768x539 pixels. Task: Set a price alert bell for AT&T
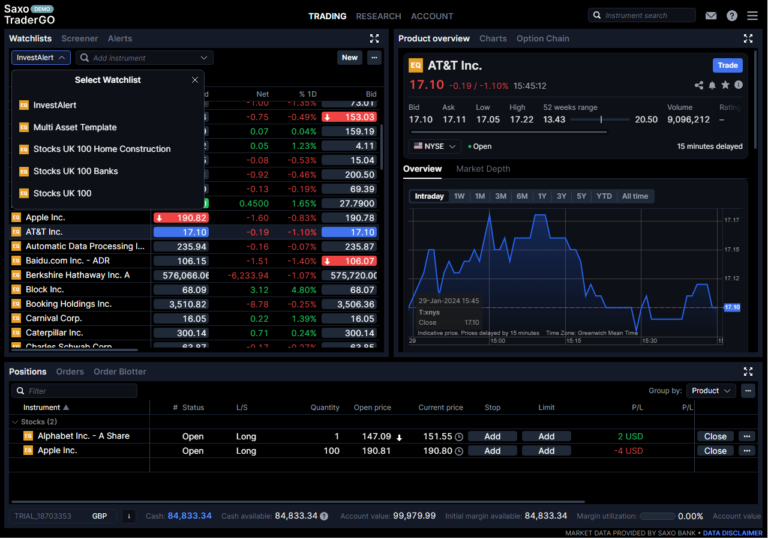[712, 86]
